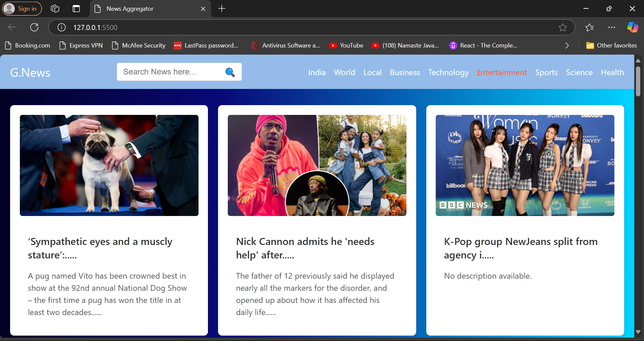Click the Sports navigation tab
Screen dimensions: 644x341
(546, 72)
